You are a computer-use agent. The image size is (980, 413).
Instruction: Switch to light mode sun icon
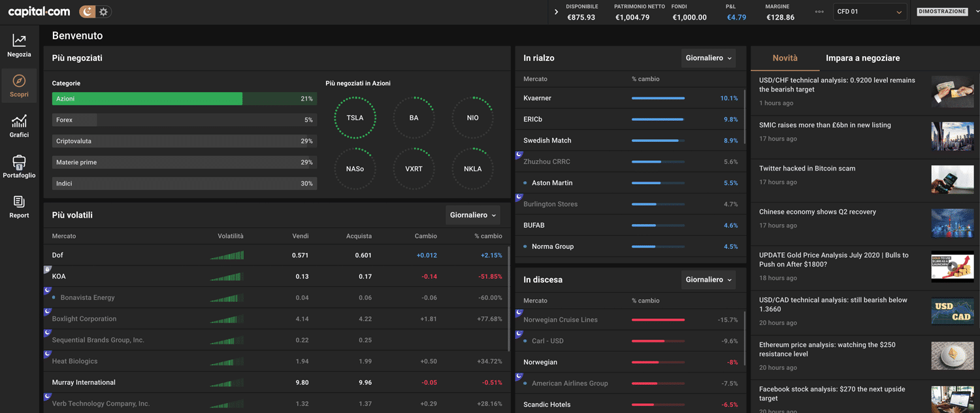[x=103, y=12]
